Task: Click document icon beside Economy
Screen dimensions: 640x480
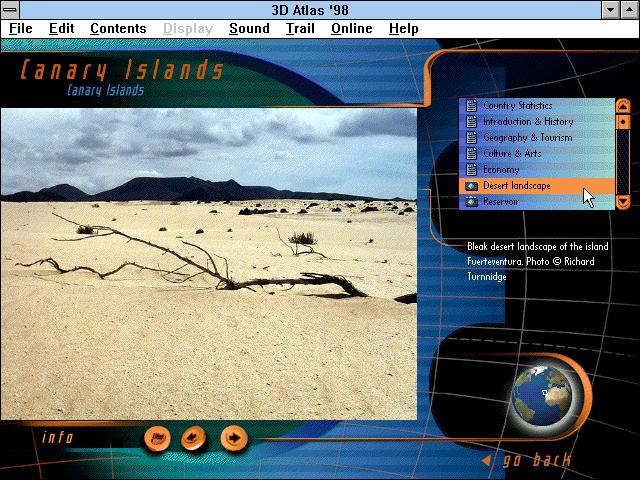Action: [471, 169]
